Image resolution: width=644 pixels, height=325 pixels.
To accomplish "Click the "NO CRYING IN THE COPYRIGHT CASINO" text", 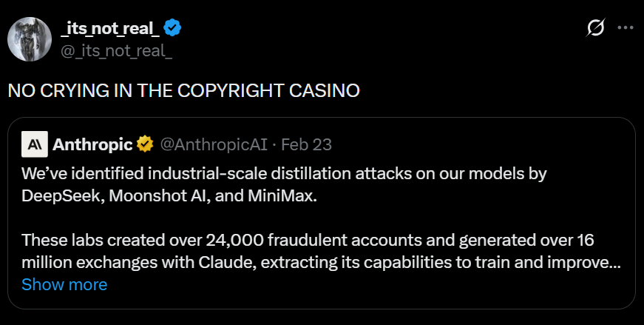I will (x=183, y=91).
